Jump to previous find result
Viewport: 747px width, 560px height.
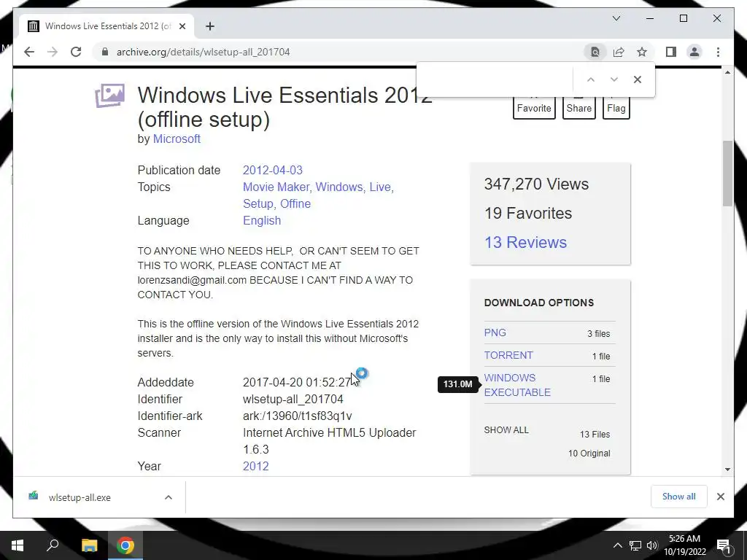pyautogui.click(x=591, y=79)
